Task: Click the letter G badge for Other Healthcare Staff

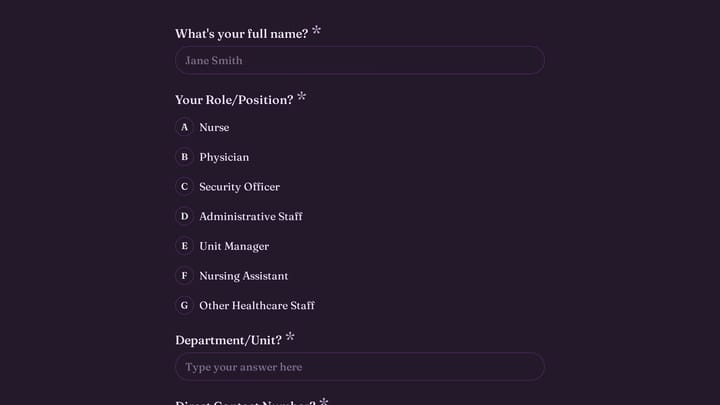Action: click(184, 305)
